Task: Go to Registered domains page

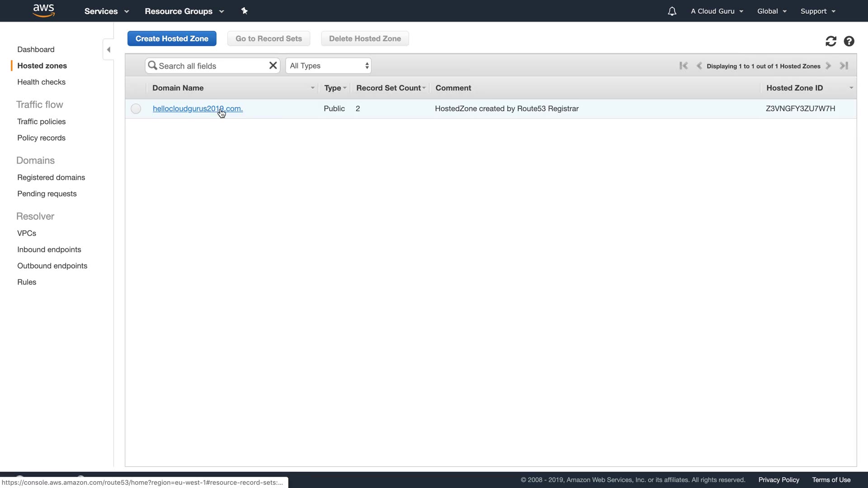Action: (x=51, y=178)
